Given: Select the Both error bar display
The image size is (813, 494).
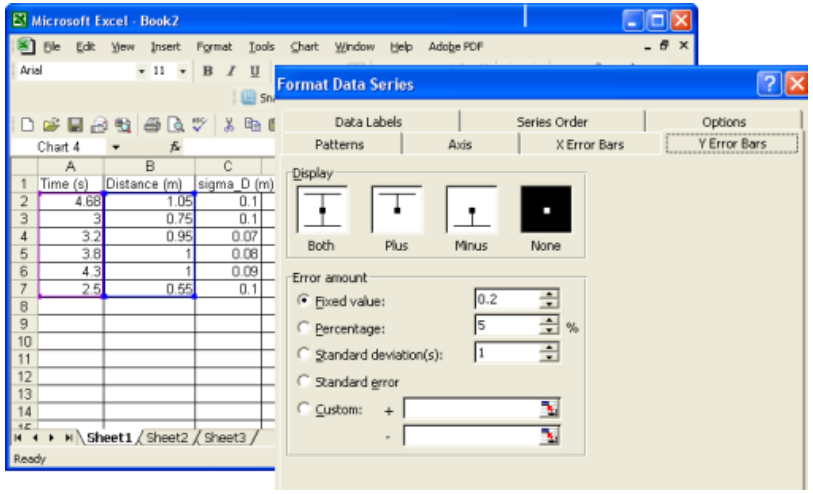Looking at the screenshot, I should point(321,210).
